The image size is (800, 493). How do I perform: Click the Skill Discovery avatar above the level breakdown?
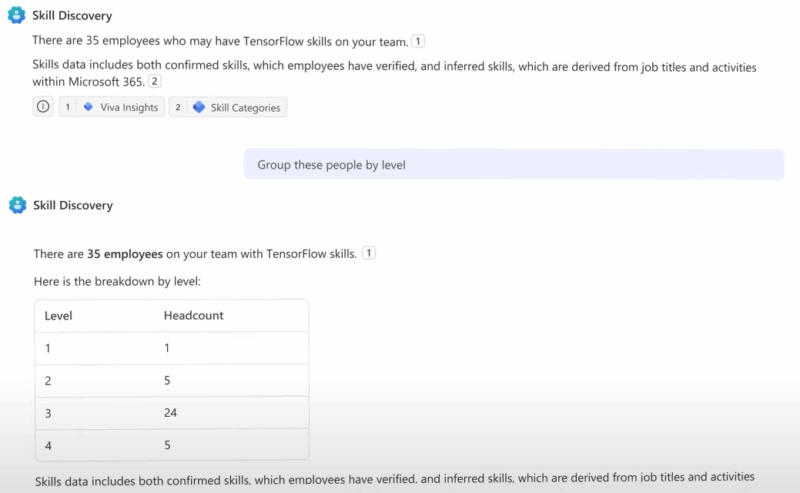[x=17, y=205]
